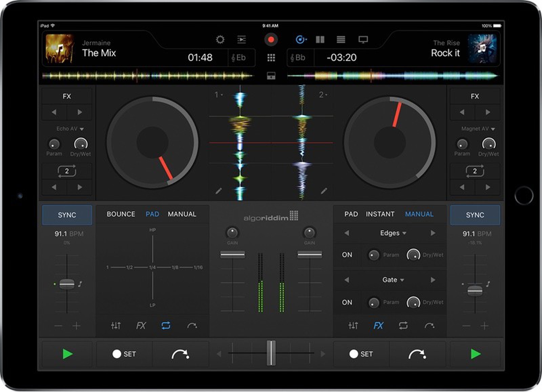
Task: Turn ON the Edges effect
Action: click(x=347, y=255)
